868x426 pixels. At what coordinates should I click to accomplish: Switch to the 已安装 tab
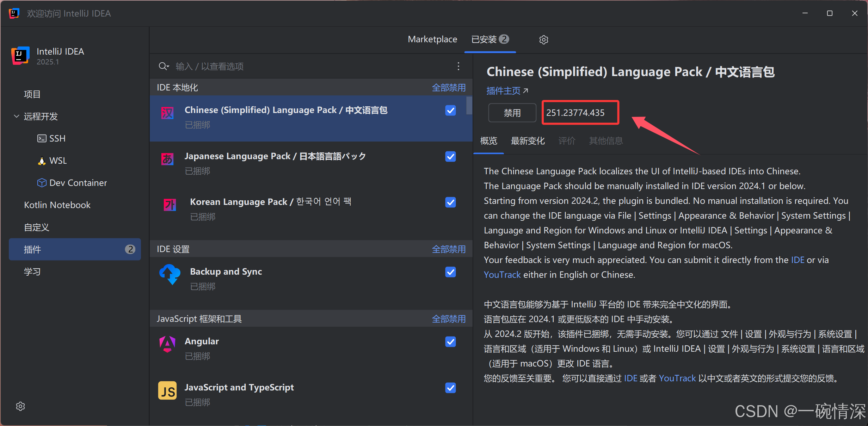[x=490, y=39]
